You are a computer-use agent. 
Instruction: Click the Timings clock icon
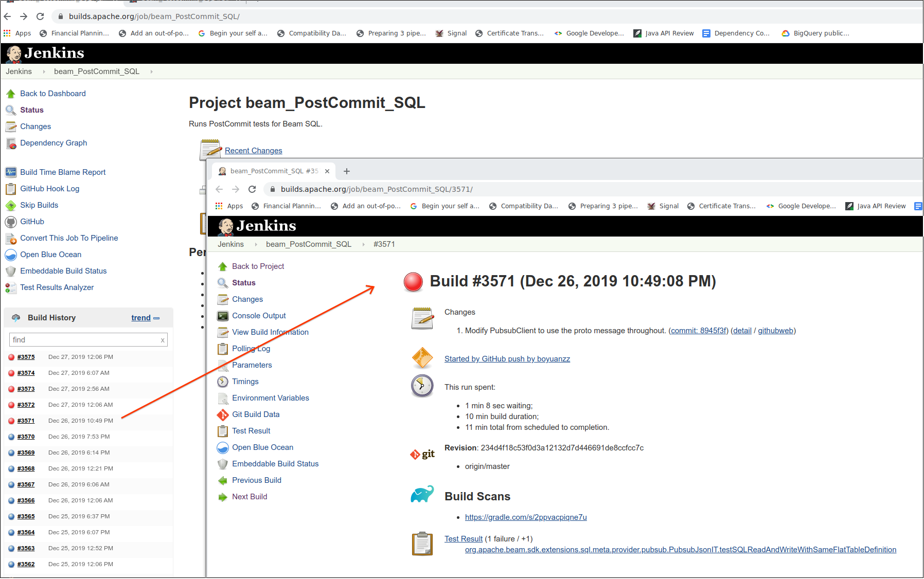click(x=223, y=382)
